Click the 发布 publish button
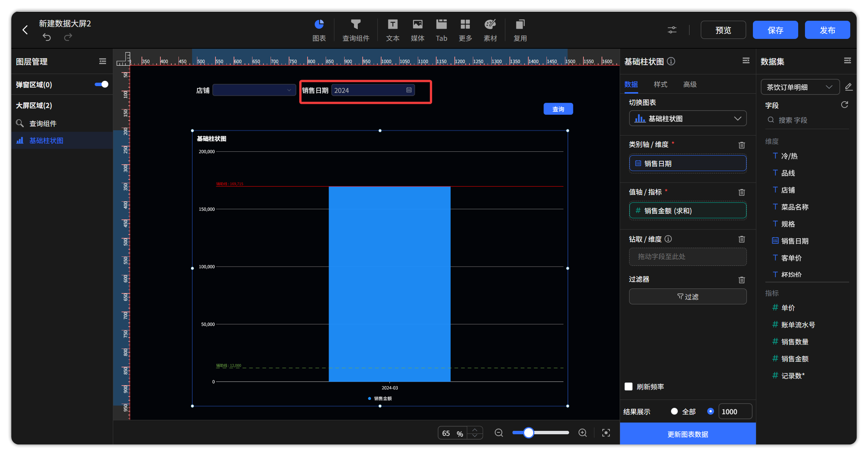The image size is (868, 452). click(x=827, y=30)
